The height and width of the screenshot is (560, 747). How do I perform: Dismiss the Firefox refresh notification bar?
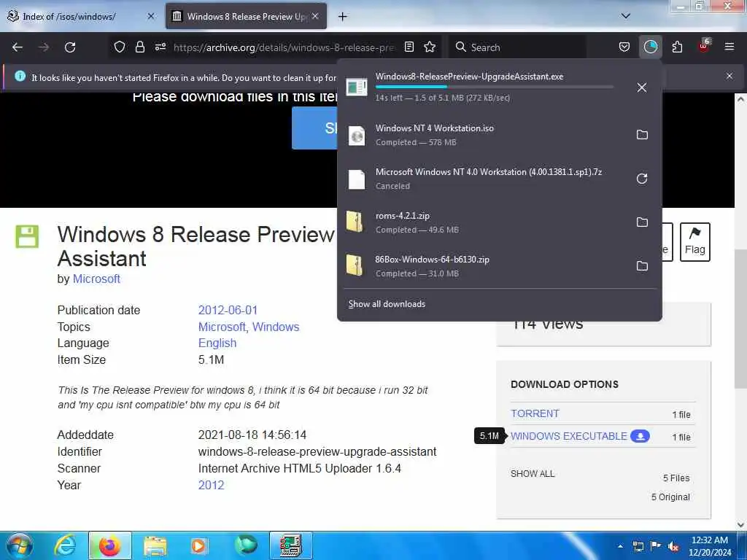point(729,76)
